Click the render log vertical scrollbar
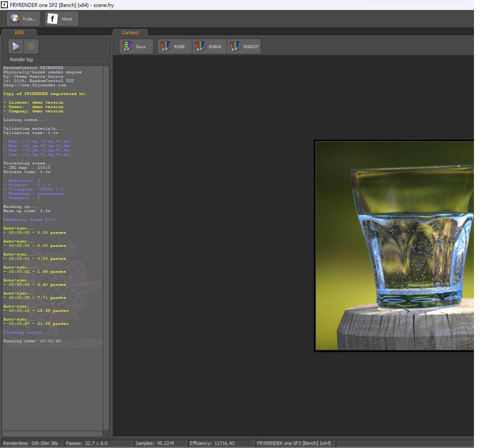The width and height of the screenshot is (500, 448). [106, 248]
